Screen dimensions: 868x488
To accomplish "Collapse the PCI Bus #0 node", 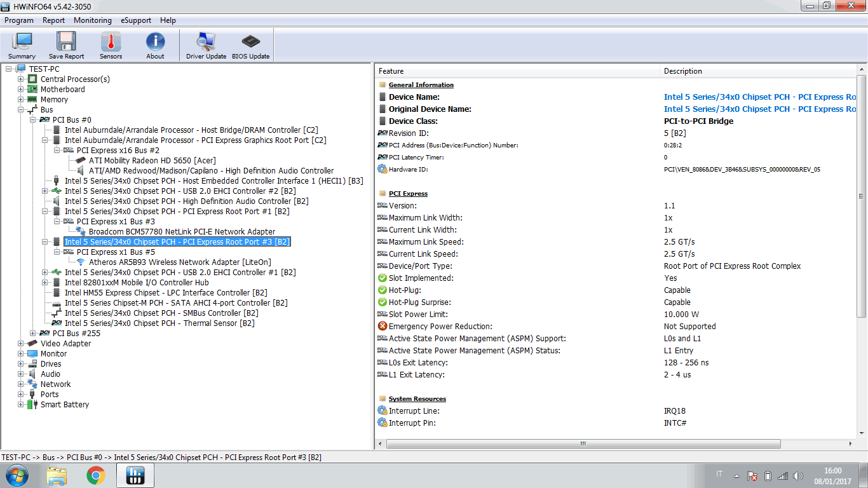I will point(33,119).
